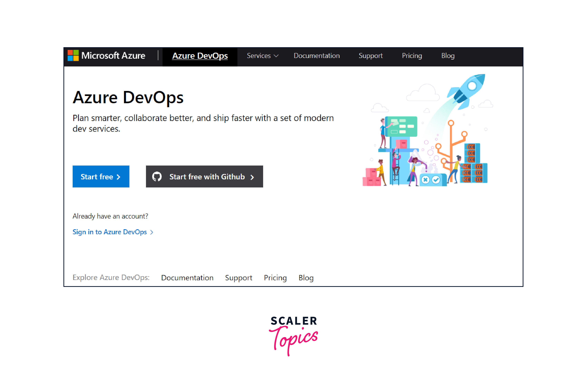587x392 pixels.
Task: Click chevron beside Sign in to Azure DevOps
Action: point(152,232)
